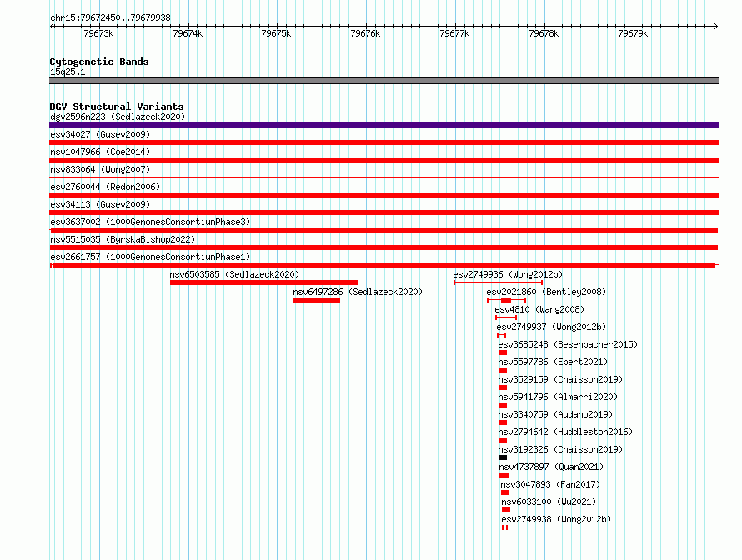This screenshot has width=742, height=560.
Task: Click the esv2021860 (Bentley2008) variant glyph
Action: coord(506,300)
